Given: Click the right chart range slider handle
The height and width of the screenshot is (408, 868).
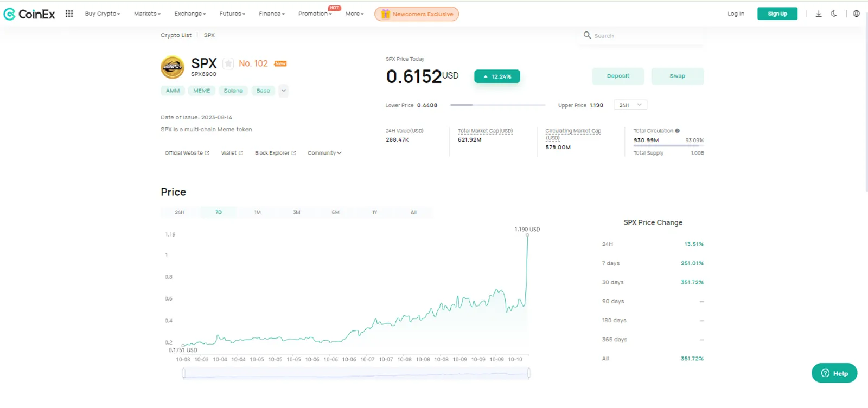Looking at the screenshot, I should point(529,373).
